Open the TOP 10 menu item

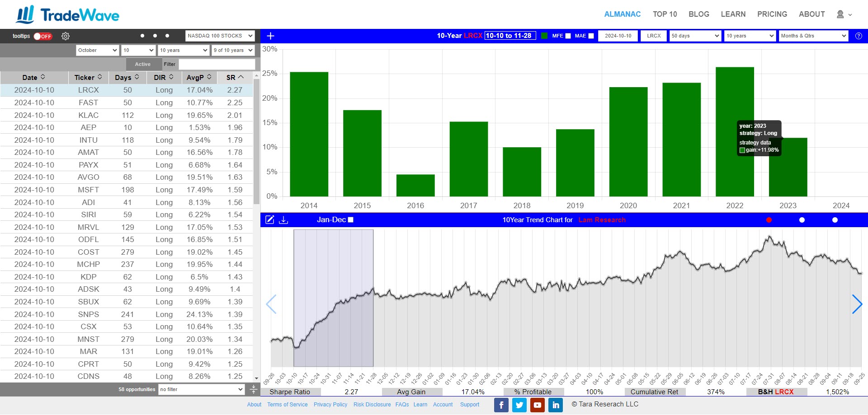click(665, 14)
